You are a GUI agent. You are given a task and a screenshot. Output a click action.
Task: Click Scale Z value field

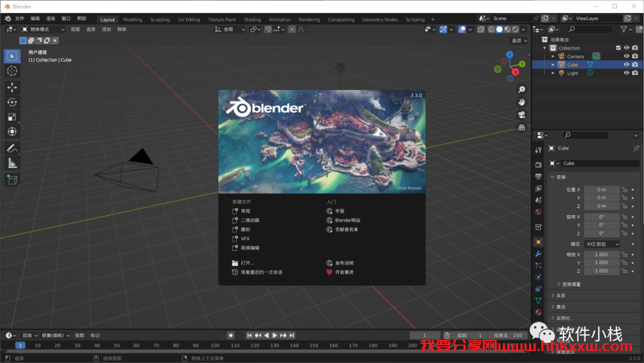(x=602, y=271)
